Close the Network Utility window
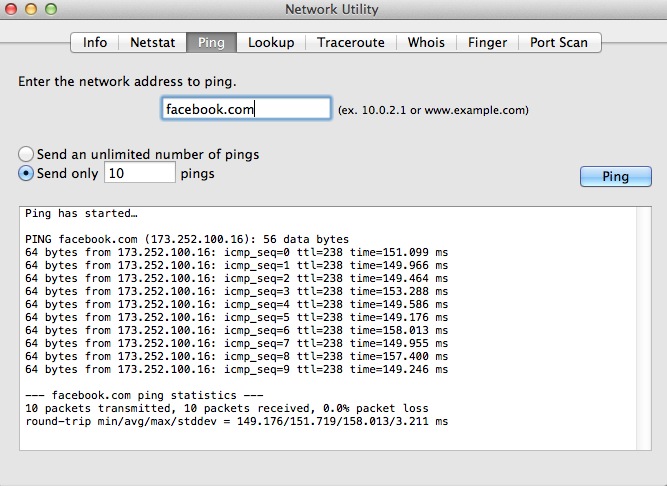This screenshot has height=486, width=667. pos(14,10)
